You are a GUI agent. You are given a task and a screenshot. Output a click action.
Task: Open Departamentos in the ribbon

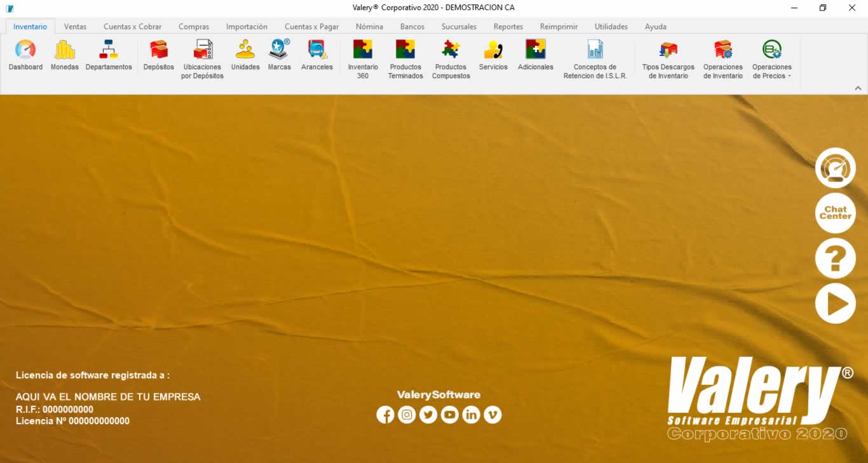[109, 55]
